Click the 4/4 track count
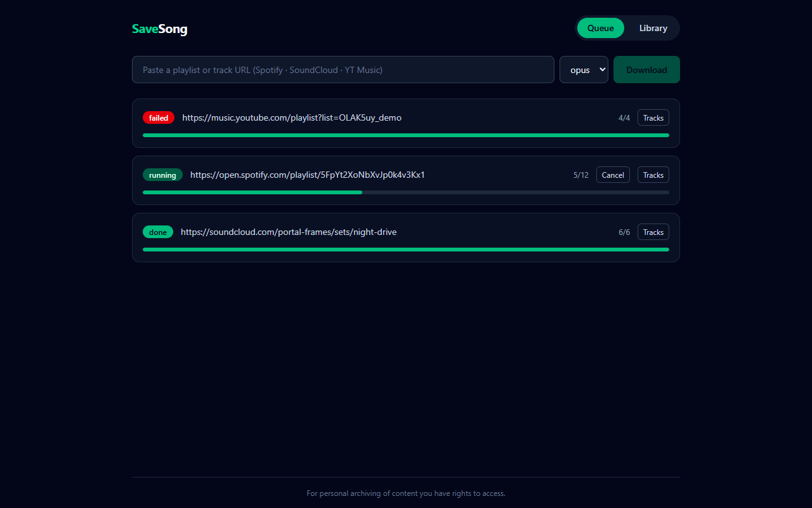The height and width of the screenshot is (508, 812). [x=624, y=117]
